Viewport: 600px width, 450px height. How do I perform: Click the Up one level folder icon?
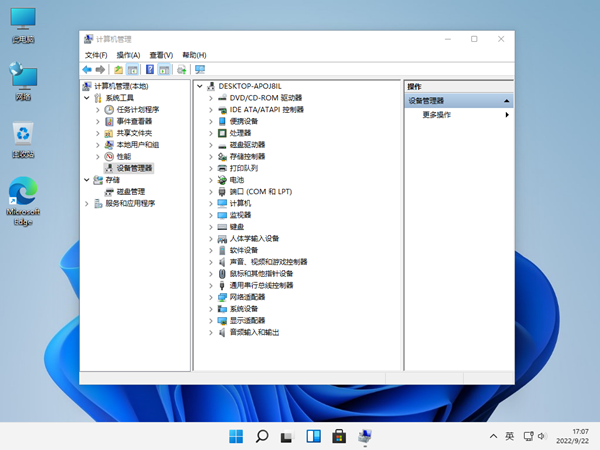(x=119, y=70)
